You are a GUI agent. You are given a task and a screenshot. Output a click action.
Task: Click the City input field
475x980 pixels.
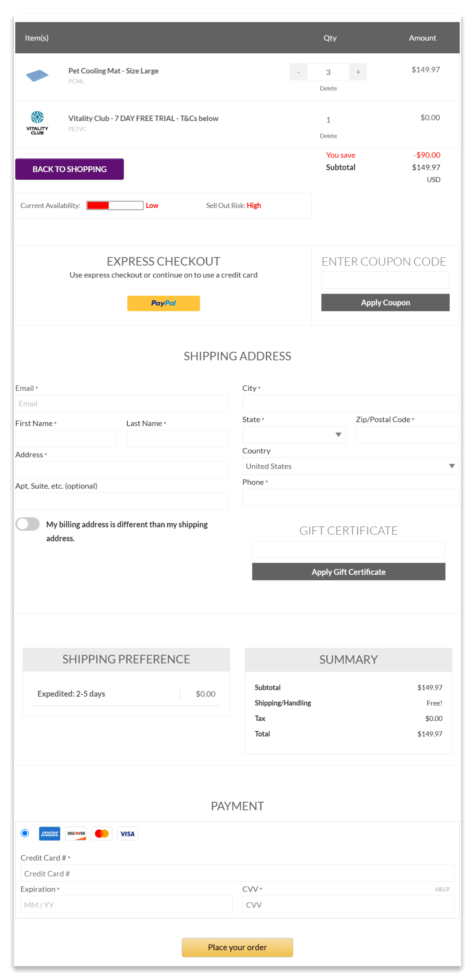(x=351, y=403)
